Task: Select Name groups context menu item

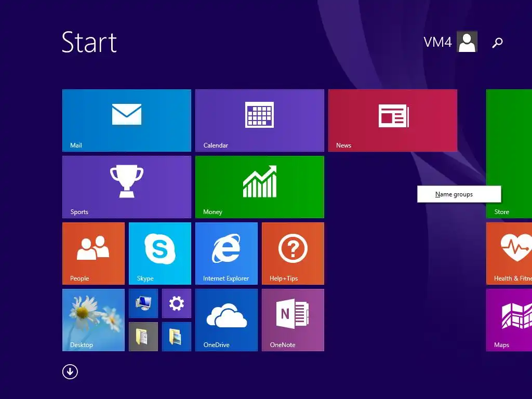Action: click(x=459, y=194)
